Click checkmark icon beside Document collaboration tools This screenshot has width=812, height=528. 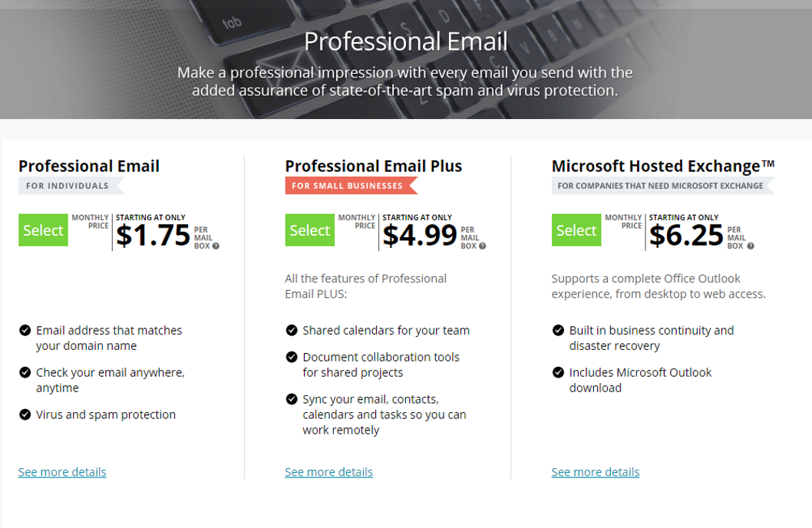coord(292,357)
